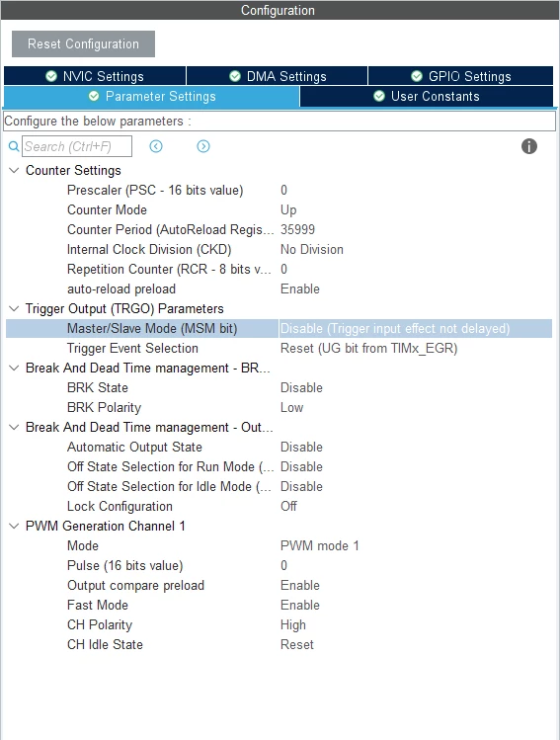Collapse Break And Dead Time management Out... group

tap(14, 427)
